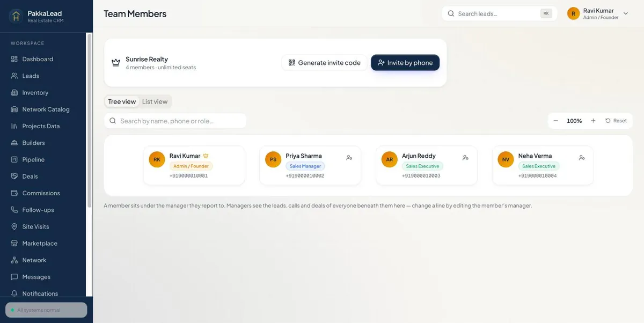
Task: Click the PS avatar on Priya Sharma card
Action: click(273, 159)
